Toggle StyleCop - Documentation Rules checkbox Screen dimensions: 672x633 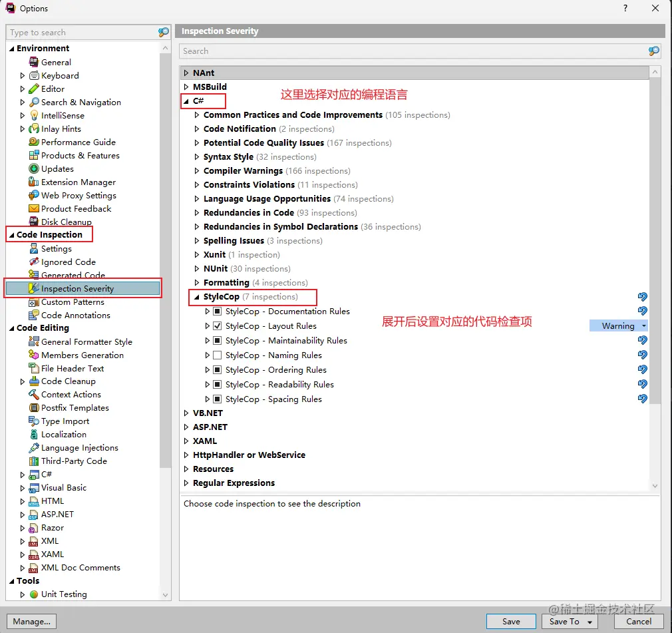pyautogui.click(x=218, y=312)
